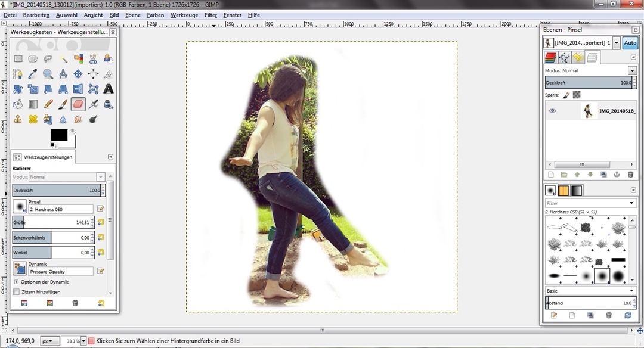Viewport: 644px width, 348px height.
Task: Toggle the lock pixels brush icon
Action: (x=566, y=95)
